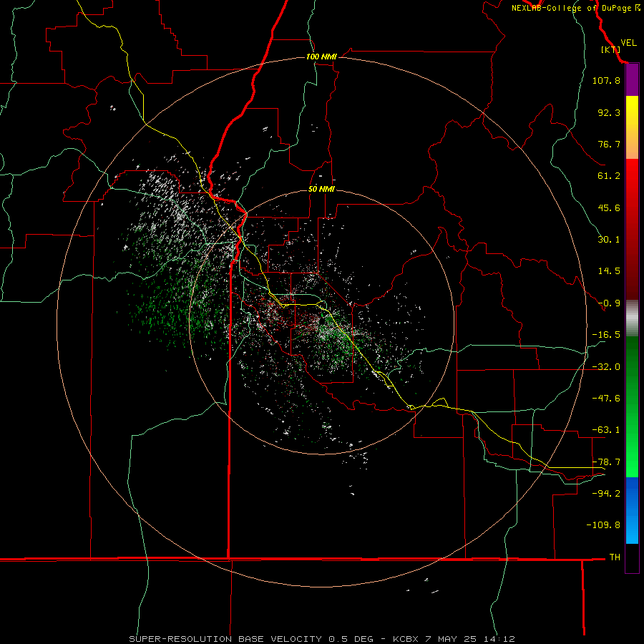Select the 45.6 legend value
The height and width of the screenshot is (644, 644).
[x=609, y=208]
